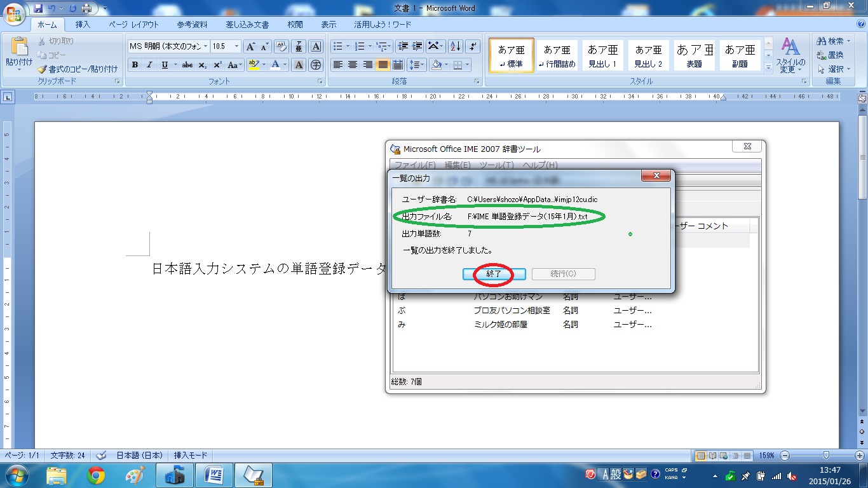Image resolution: width=868 pixels, height=488 pixels.
Task: Click the IME dictionary tool taskbar icon
Action: [254, 475]
